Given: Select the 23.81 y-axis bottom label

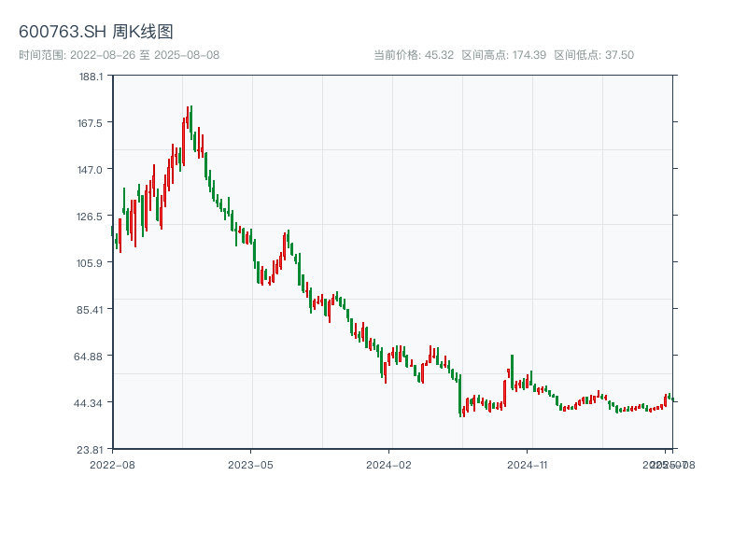Looking at the screenshot, I should (91, 450).
